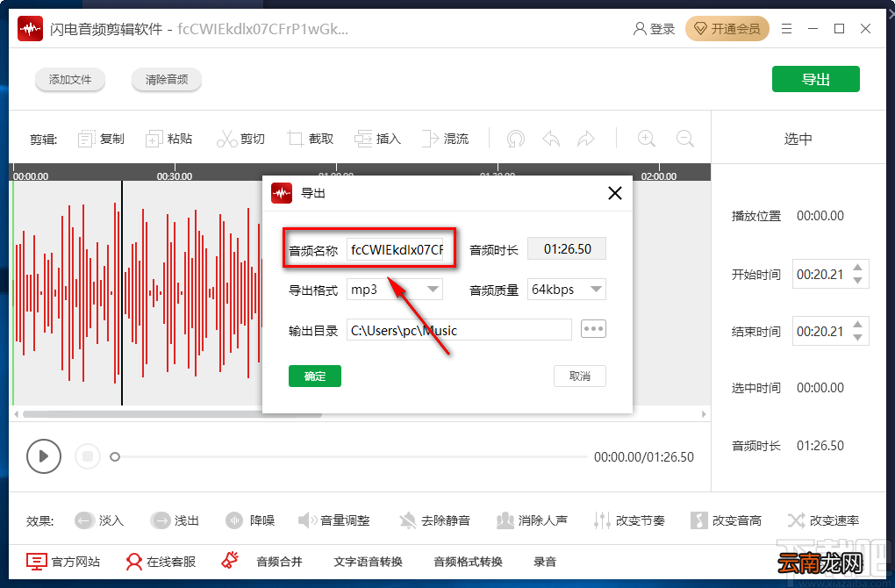The width and height of the screenshot is (895, 588).
Task: Undo the last edit action
Action: 551,139
